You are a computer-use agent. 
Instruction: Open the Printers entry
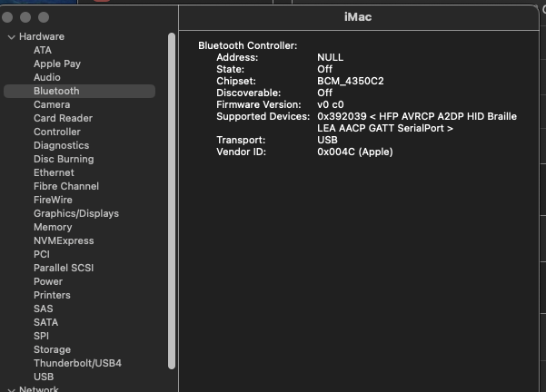point(52,295)
